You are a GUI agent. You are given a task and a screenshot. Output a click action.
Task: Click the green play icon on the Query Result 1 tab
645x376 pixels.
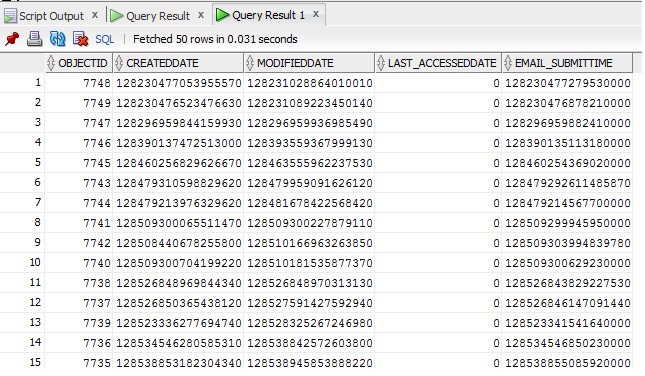(x=223, y=15)
